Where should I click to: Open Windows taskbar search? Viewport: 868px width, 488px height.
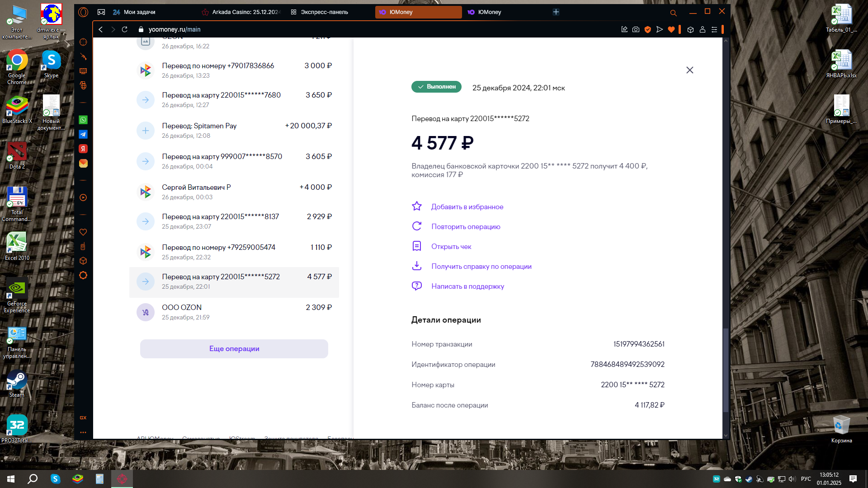(33, 479)
